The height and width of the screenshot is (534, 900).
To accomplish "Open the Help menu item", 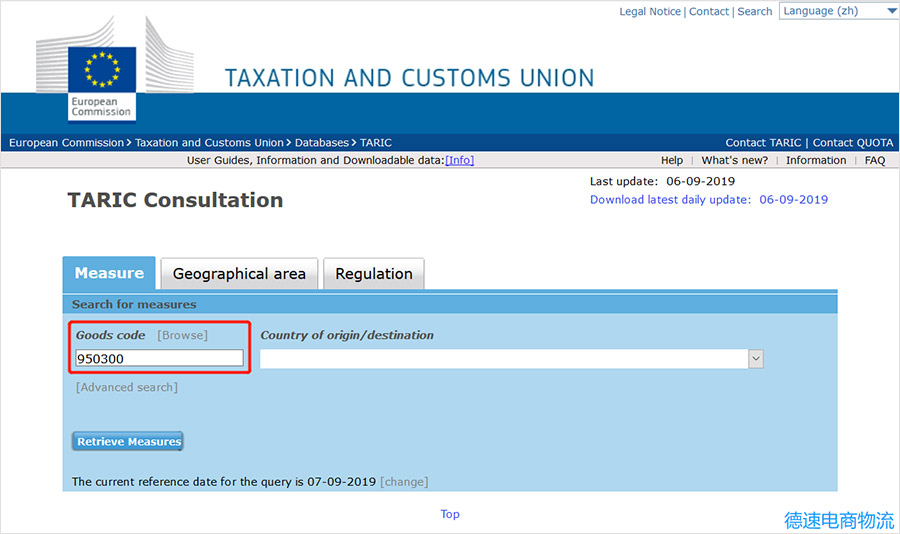I will (x=672, y=160).
